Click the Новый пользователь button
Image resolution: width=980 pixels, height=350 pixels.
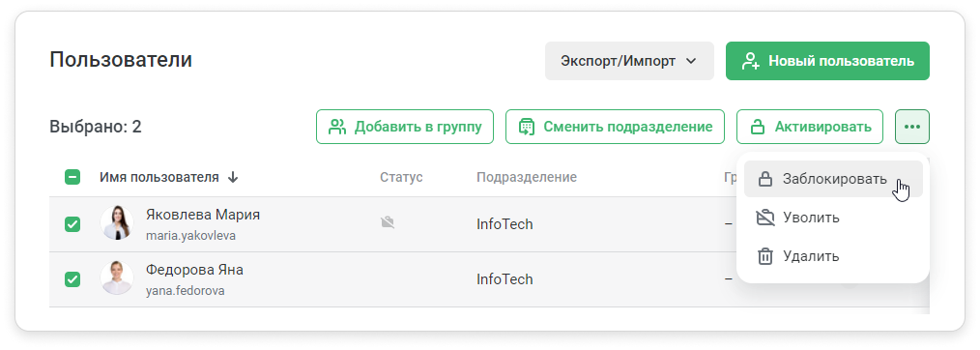coord(827,61)
